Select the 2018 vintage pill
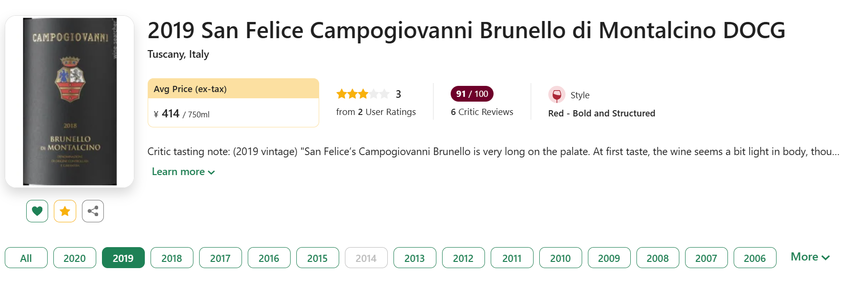 coord(172,258)
